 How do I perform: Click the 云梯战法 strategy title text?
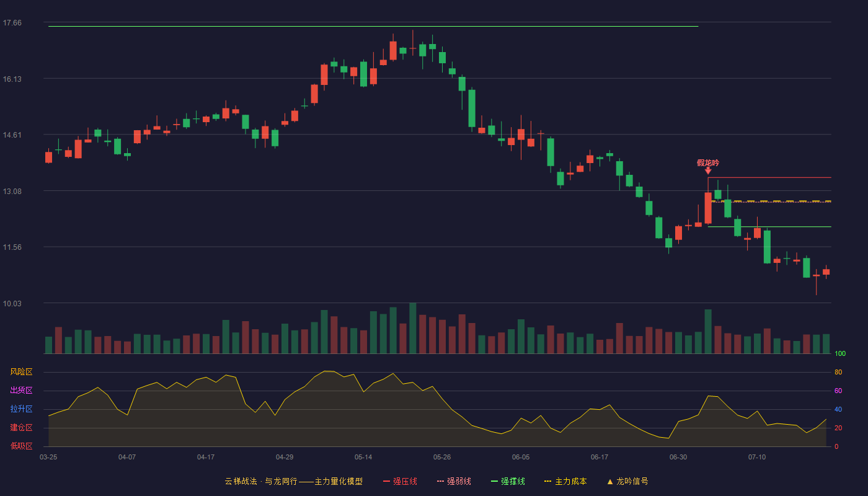pyautogui.click(x=241, y=481)
